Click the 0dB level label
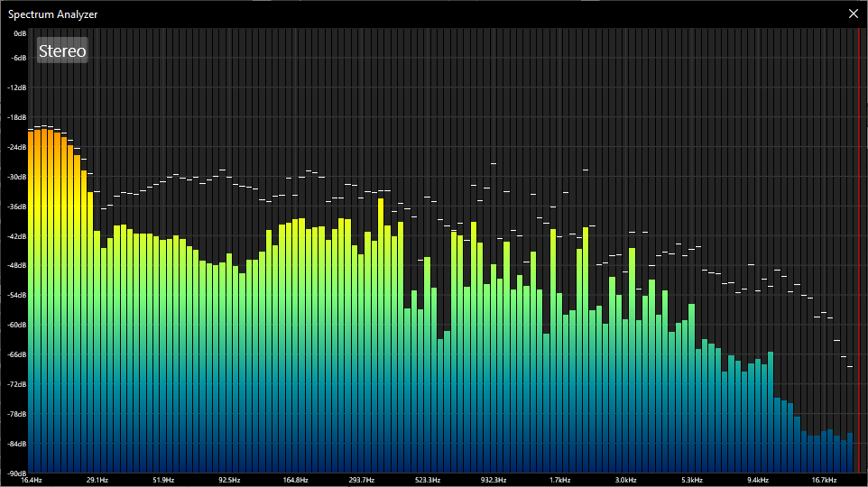This screenshot has width=868, height=487. coord(20,33)
